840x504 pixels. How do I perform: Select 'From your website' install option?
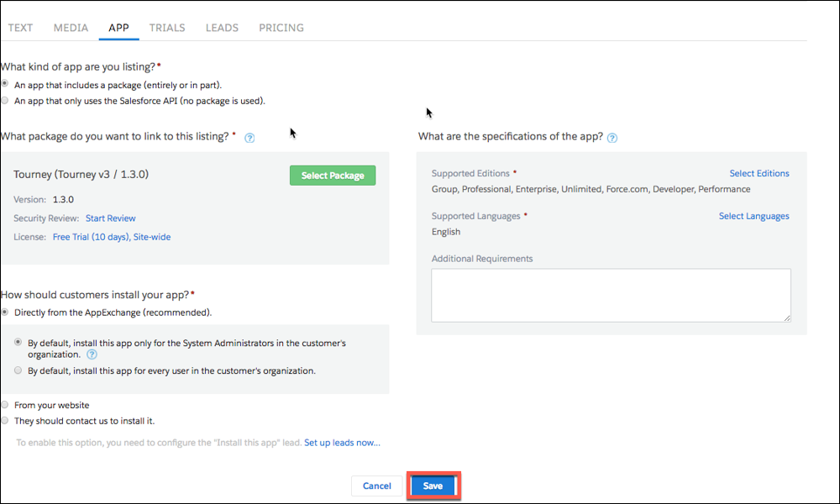5,404
